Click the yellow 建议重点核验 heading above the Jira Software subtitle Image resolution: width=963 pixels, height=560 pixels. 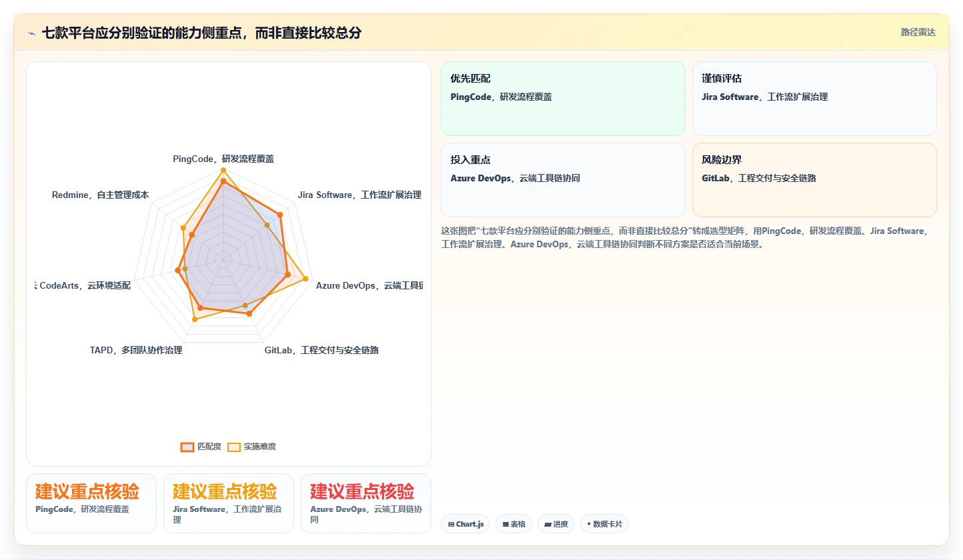(225, 492)
